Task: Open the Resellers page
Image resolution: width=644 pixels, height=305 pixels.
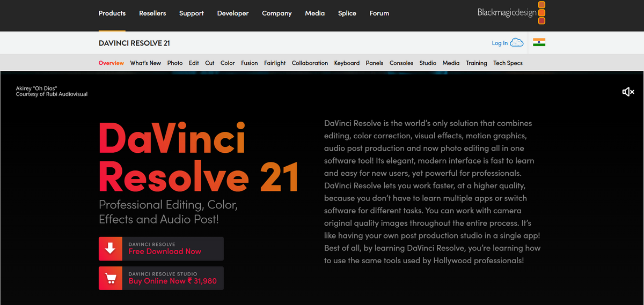Action: tap(152, 13)
